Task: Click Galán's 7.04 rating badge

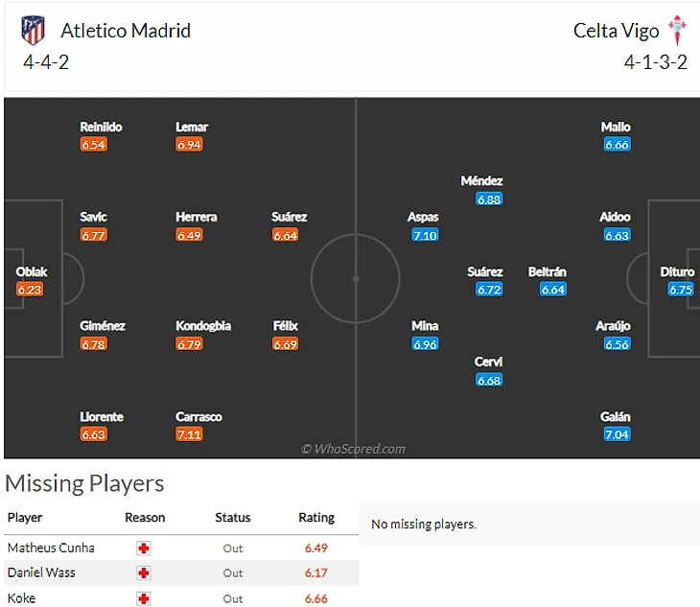Action: [x=617, y=434]
